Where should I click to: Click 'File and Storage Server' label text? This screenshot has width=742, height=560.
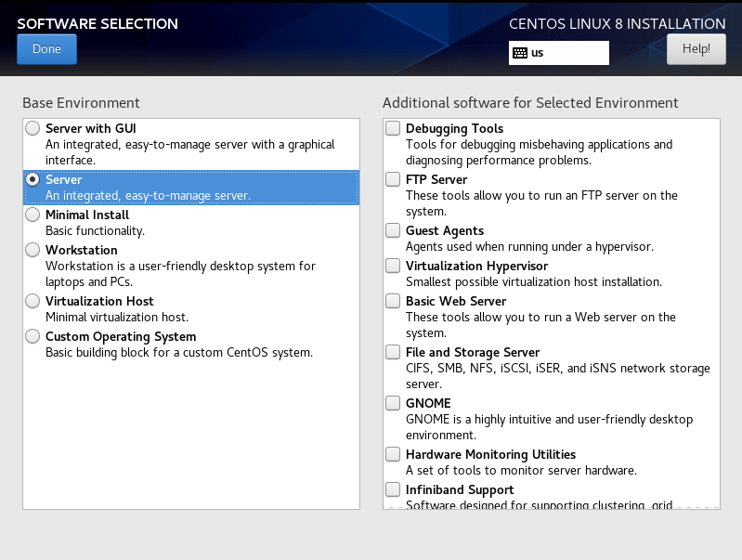(x=473, y=353)
